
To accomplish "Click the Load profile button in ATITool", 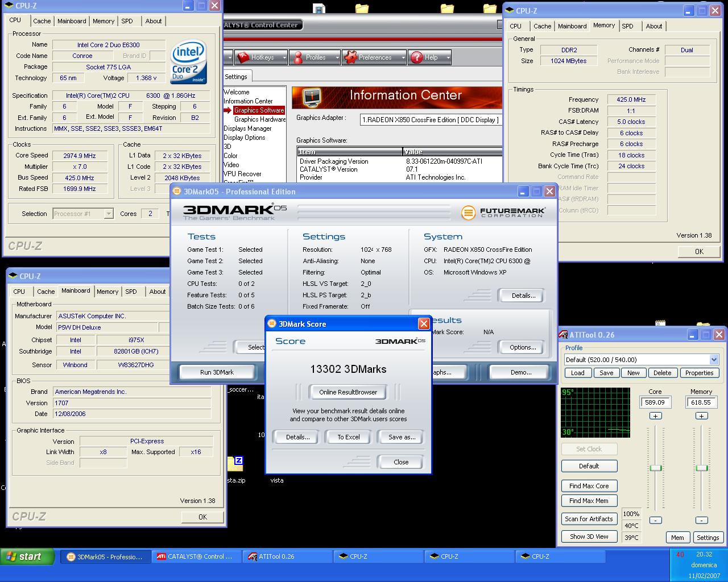I will click(x=577, y=373).
